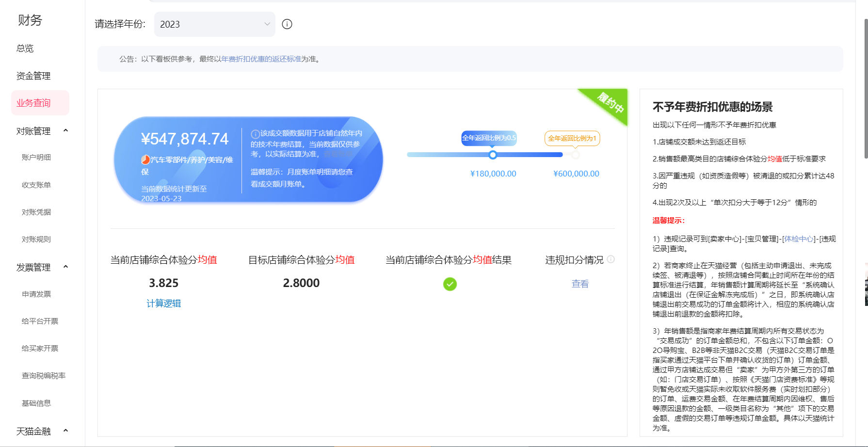Viewport: 868px width, 447px height.
Task: Open the 体检中心 link in tips
Action: point(799,239)
